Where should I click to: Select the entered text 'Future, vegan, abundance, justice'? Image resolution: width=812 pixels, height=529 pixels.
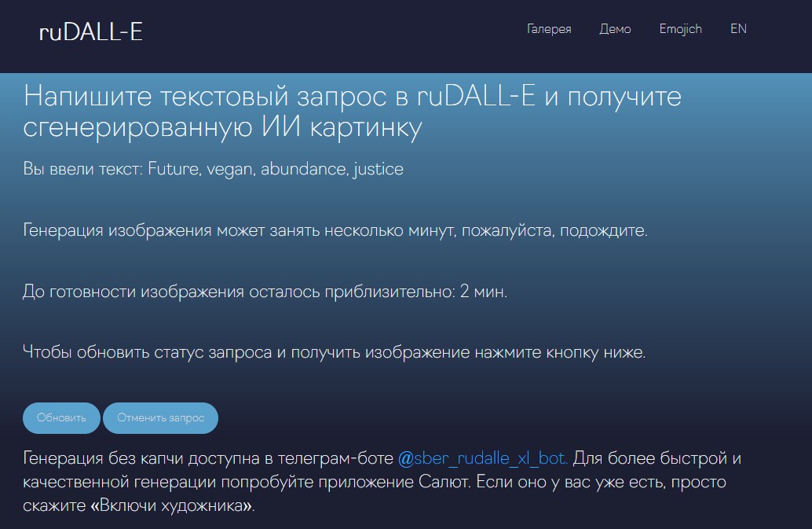pyautogui.click(x=276, y=169)
